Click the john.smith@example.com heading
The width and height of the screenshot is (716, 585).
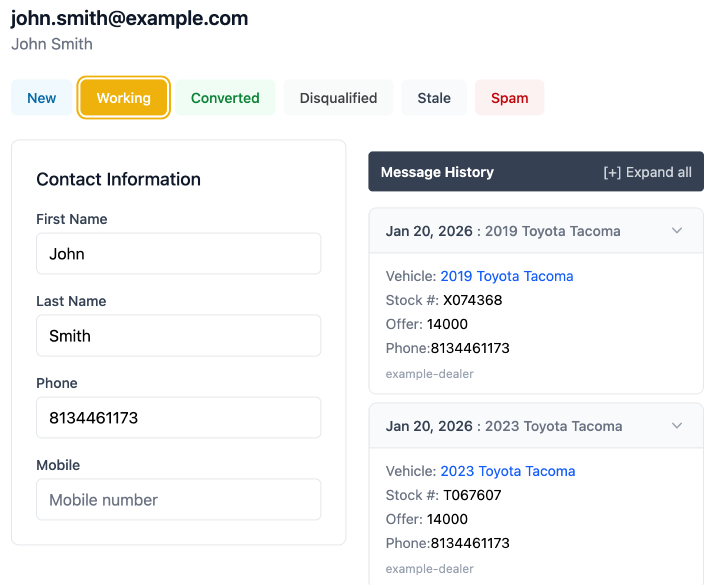click(x=129, y=19)
